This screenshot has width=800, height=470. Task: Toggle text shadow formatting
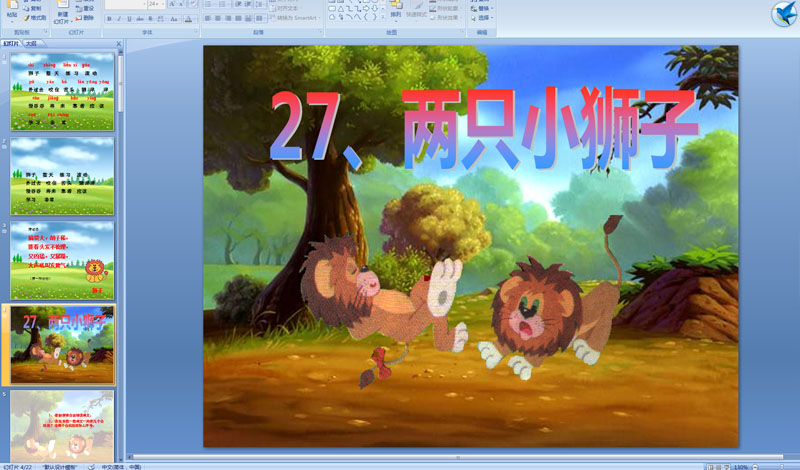pos(150,19)
